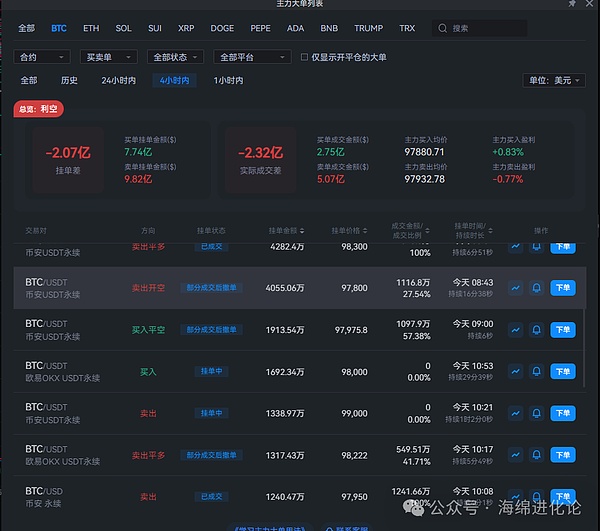Switch to the ETH coin tab

click(x=91, y=28)
